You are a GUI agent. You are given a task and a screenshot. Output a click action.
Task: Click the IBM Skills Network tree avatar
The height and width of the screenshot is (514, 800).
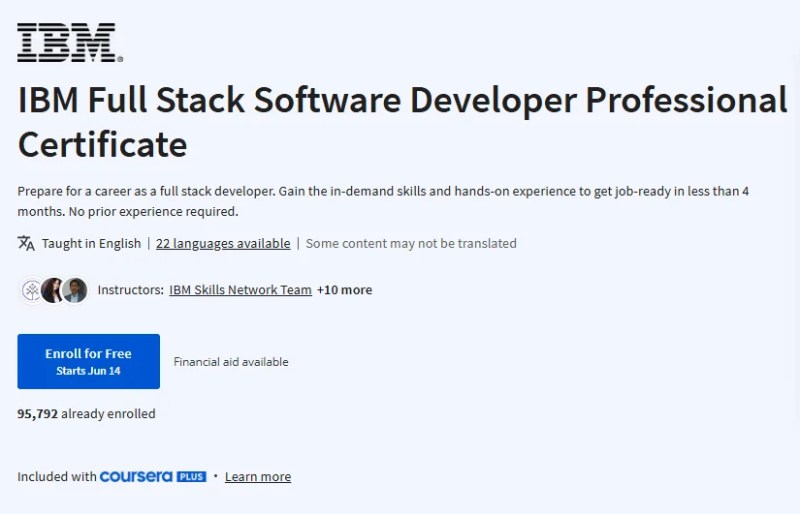click(32, 290)
